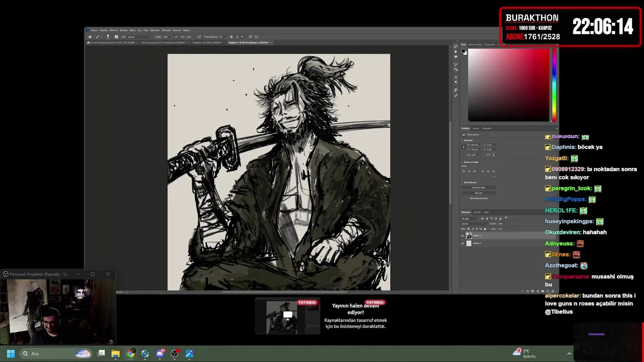Click the delete layer trash icon
The width and height of the screenshot is (644, 362).
tap(552, 291)
